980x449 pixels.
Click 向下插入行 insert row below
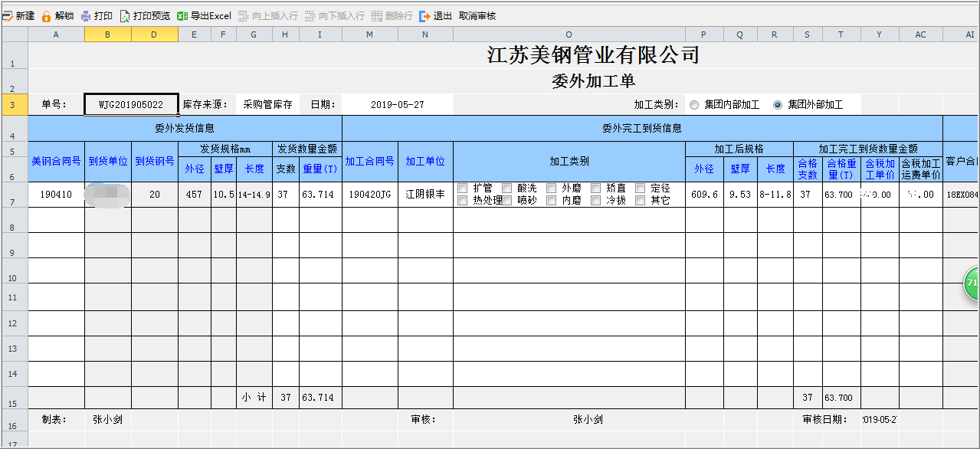tap(334, 15)
